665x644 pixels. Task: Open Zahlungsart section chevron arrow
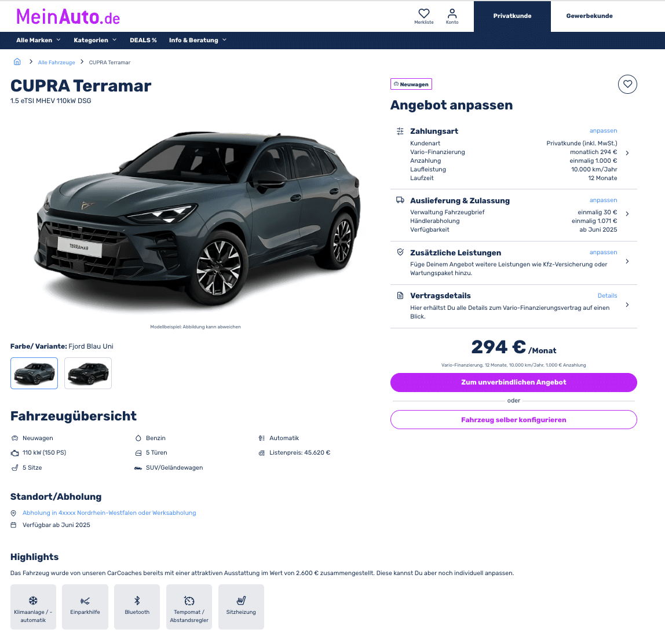[x=627, y=153]
